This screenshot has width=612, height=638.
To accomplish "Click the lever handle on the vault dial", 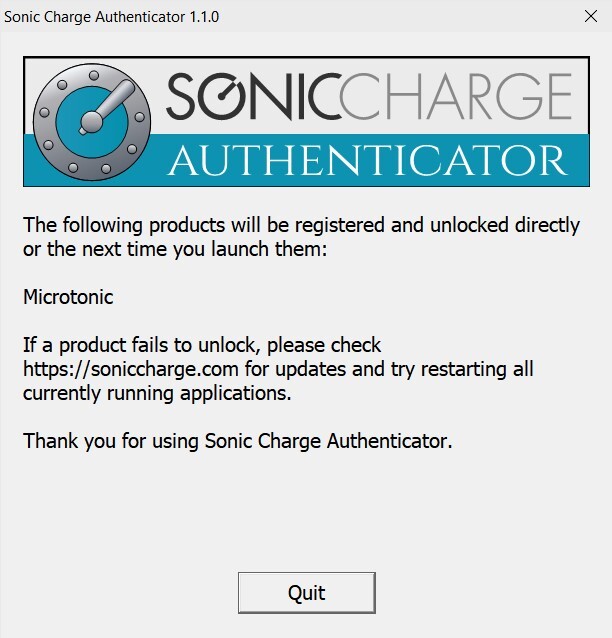I will coord(108,102).
